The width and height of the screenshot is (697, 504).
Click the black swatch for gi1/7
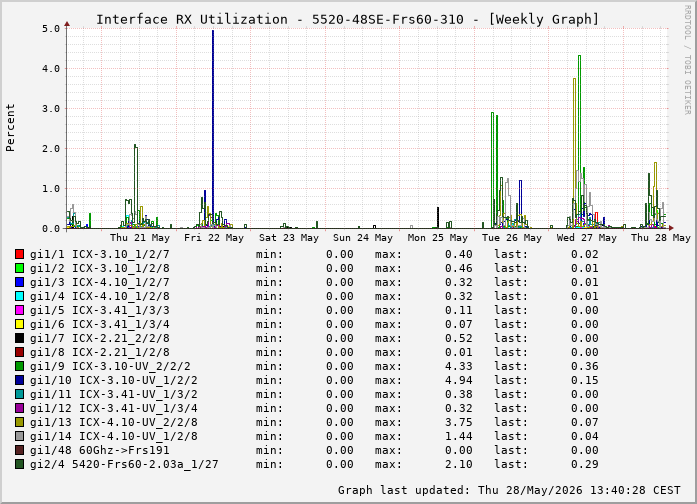(x=19, y=338)
